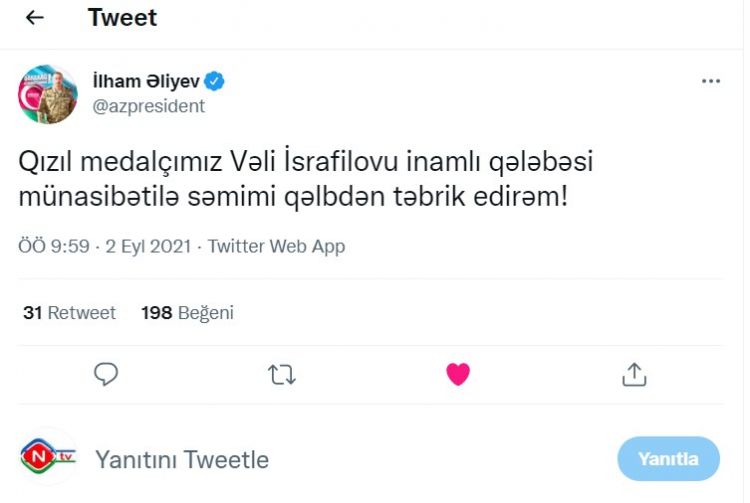Open the @azpresident handle link
Image resolution: width=750 pixels, height=503 pixels.
(x=148, y=106)
